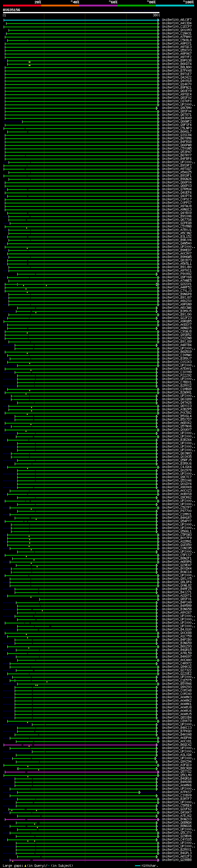Click the purple ~60% legend segment

[98, 6]
